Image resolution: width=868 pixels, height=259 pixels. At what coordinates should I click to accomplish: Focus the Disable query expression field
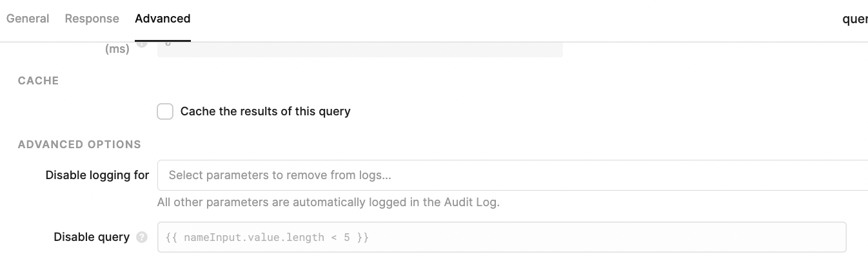502,237
